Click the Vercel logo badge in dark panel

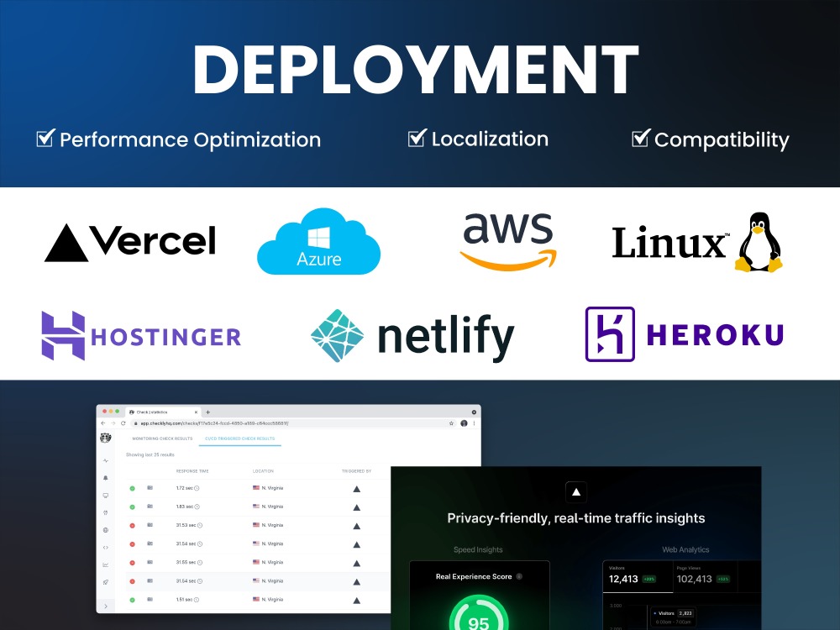coord(576,492)
